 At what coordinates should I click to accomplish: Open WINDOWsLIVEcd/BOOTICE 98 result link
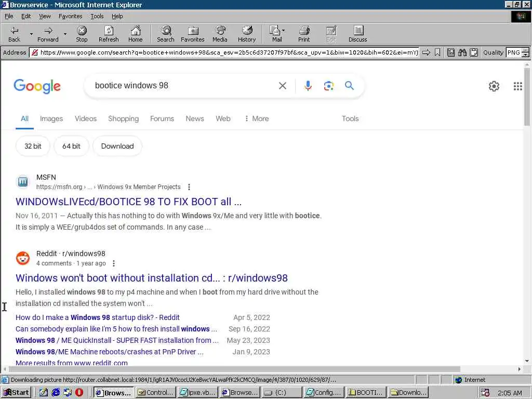tap(129, 202)
